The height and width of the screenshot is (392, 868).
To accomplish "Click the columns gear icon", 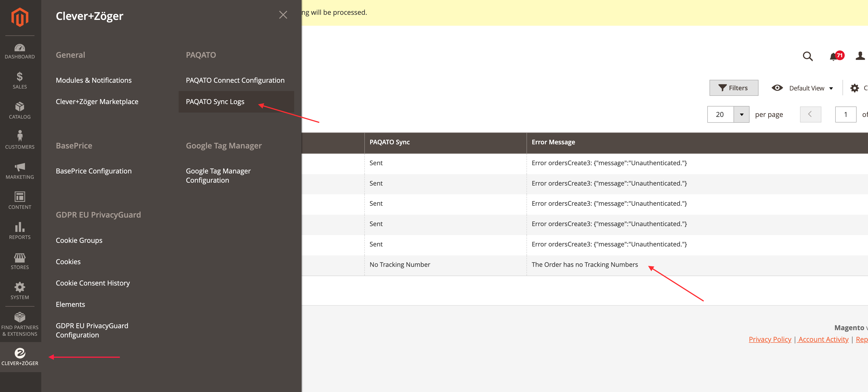I will point(854,88).
